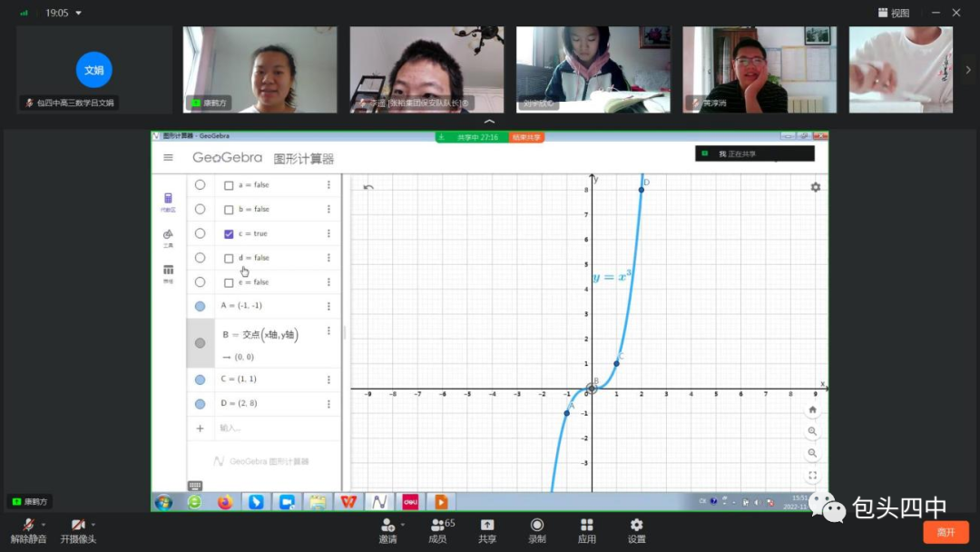Check the a = false checkbox
This screenshot has width=980, height=552.
click(229, 186)
